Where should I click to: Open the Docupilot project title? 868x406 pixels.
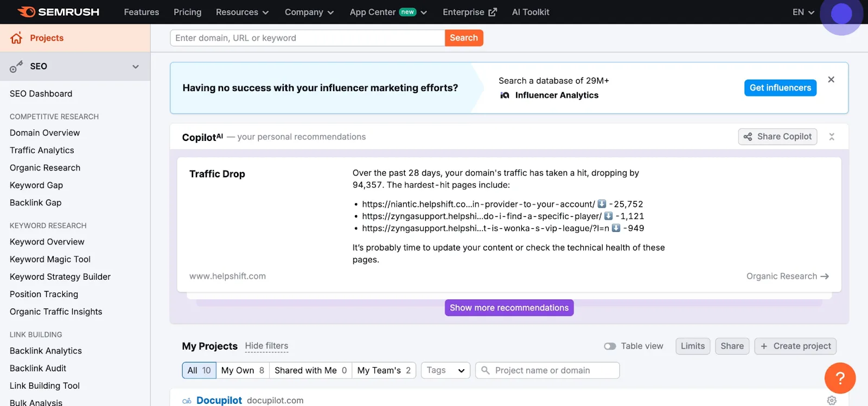pos(219,400)
